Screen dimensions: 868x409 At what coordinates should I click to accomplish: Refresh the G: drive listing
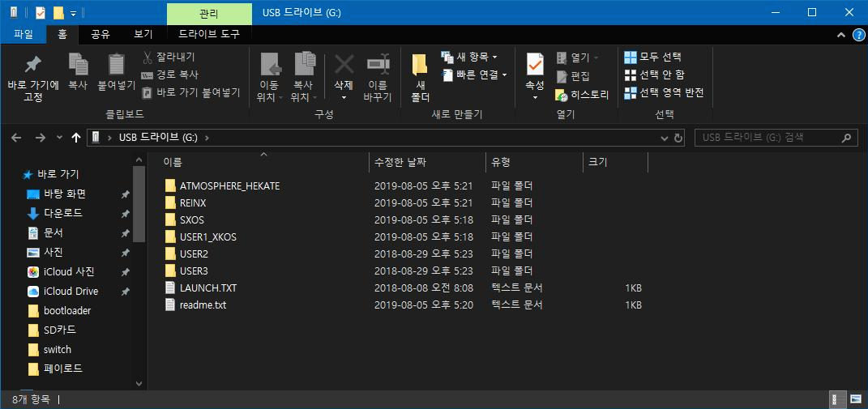[678, 138]
